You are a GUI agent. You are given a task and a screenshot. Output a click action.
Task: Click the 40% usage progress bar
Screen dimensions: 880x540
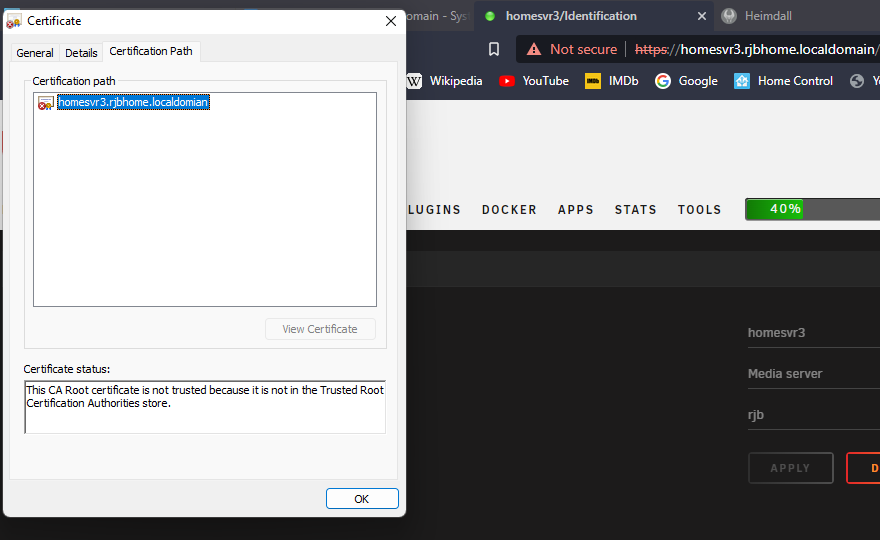813,209
